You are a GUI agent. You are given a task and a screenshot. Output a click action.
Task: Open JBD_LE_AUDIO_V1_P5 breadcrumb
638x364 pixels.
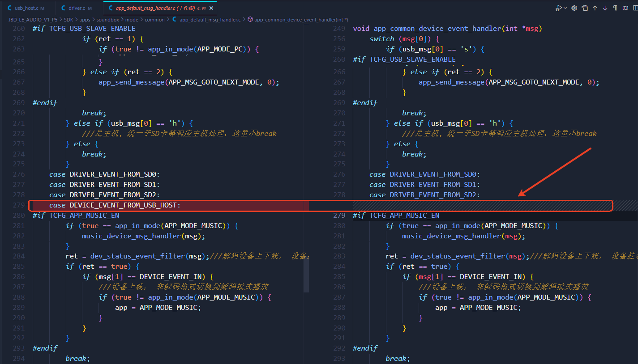click(33, 20)
